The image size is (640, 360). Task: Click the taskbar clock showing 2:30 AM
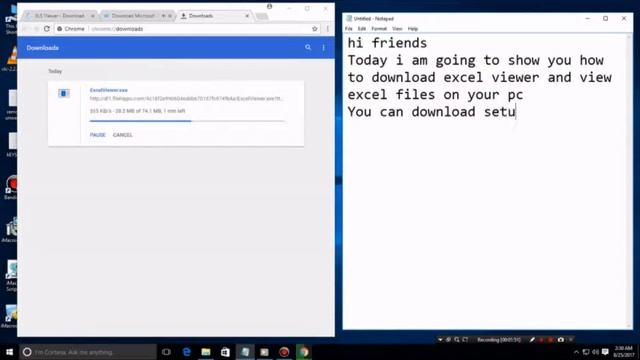(x=624, y=352)
